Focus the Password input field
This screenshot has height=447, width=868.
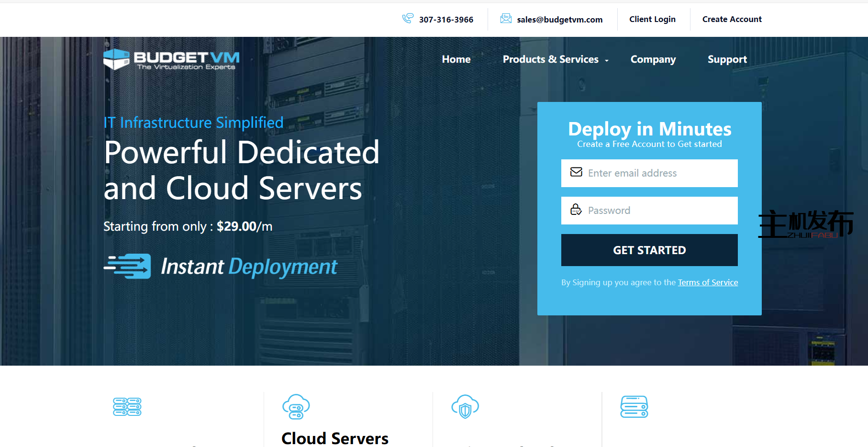point(649,211)
